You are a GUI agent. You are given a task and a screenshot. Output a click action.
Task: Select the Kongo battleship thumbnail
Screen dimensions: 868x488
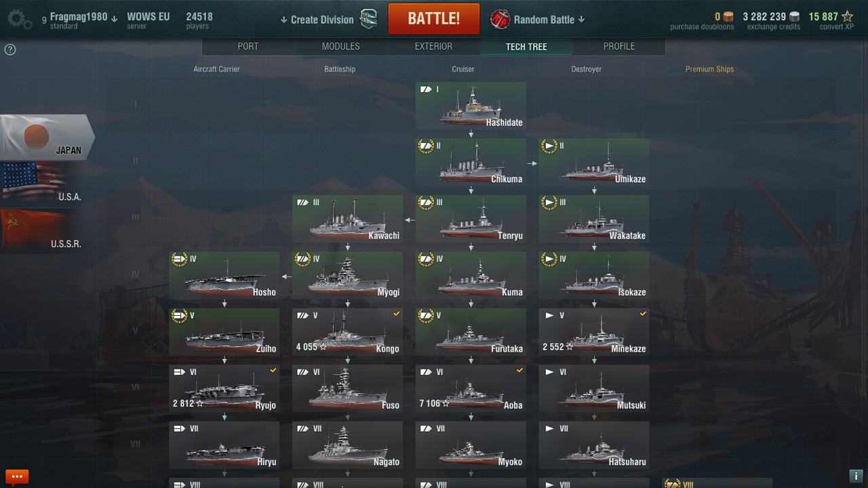tap(348, 332)
